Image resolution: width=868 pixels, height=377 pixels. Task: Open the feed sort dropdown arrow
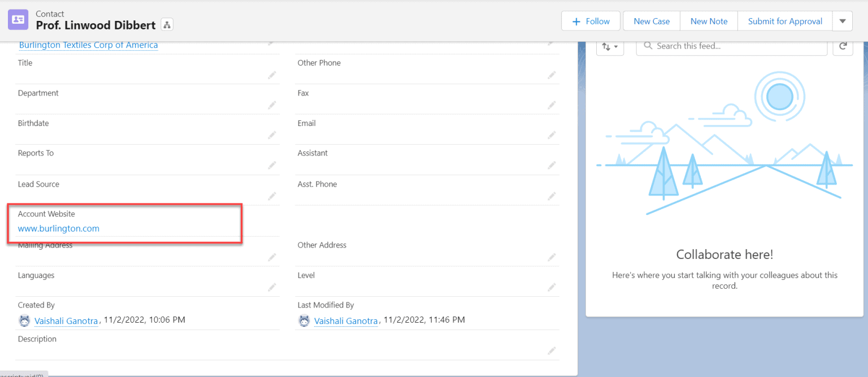(615, 46)
